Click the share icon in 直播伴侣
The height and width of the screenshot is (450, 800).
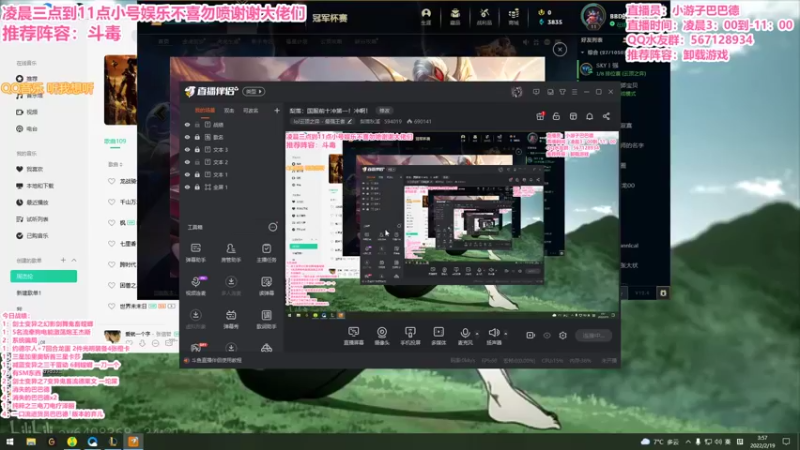coord(606,116)
